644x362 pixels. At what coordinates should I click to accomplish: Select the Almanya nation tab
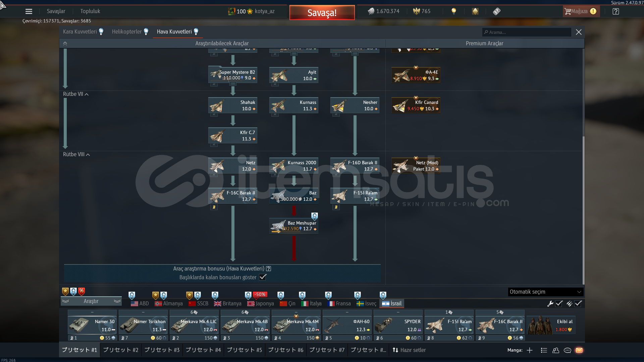(169, 304)
